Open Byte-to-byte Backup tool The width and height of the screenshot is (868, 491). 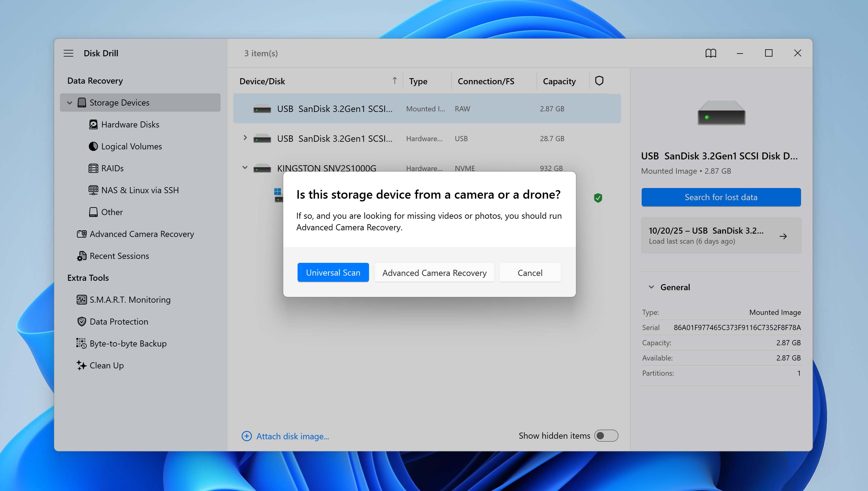(x=128, y=343)
